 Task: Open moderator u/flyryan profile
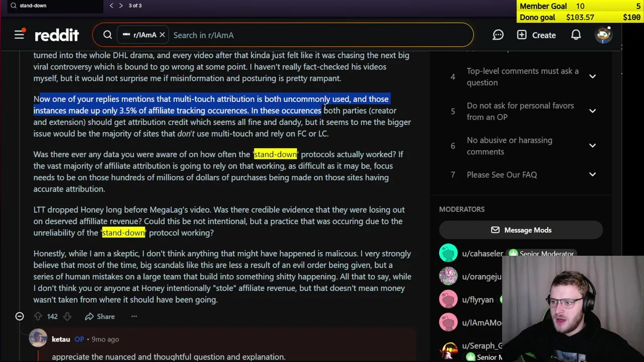point(477,300)
